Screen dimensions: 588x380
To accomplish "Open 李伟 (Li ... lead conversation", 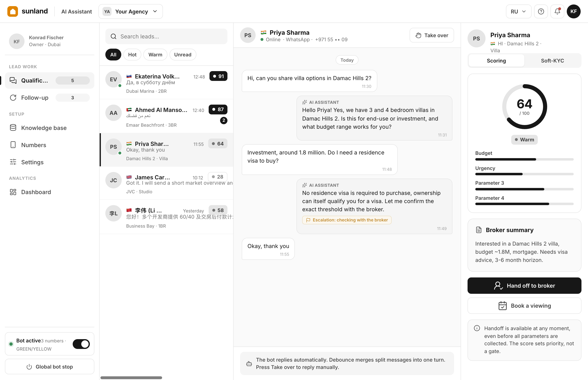I will point(166,217).
